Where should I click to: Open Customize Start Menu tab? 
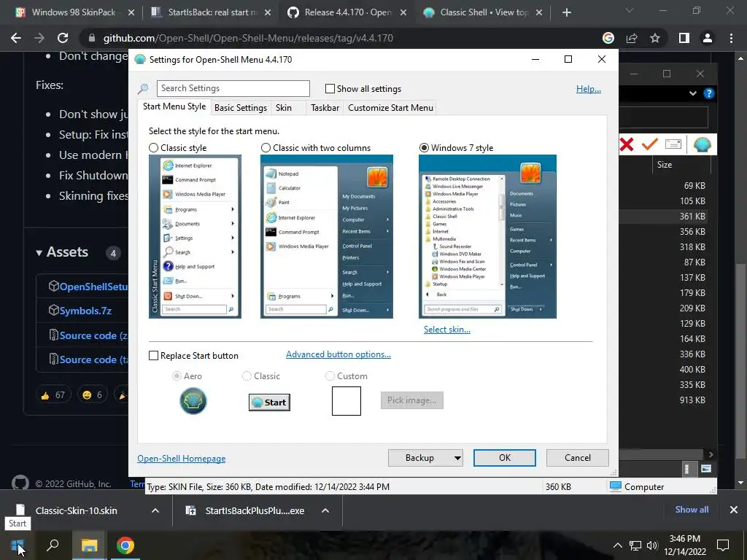coord(391,108)
